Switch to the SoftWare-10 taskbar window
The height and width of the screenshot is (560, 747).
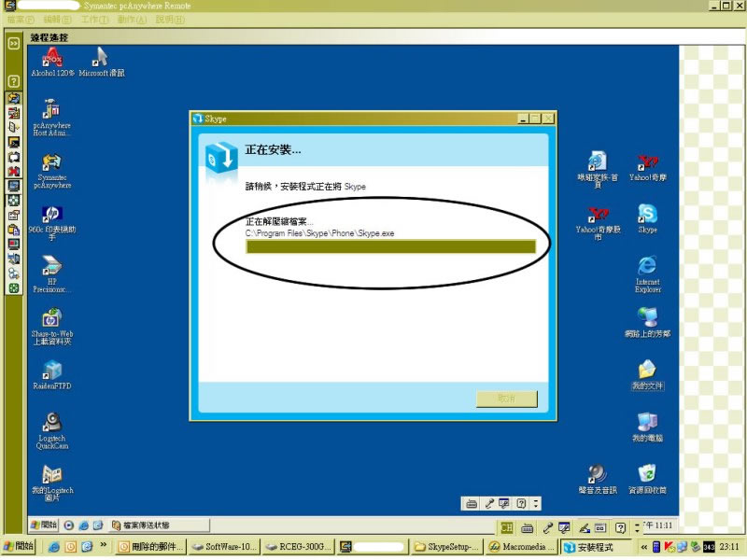pyautogui.click(x=224, y=547)
